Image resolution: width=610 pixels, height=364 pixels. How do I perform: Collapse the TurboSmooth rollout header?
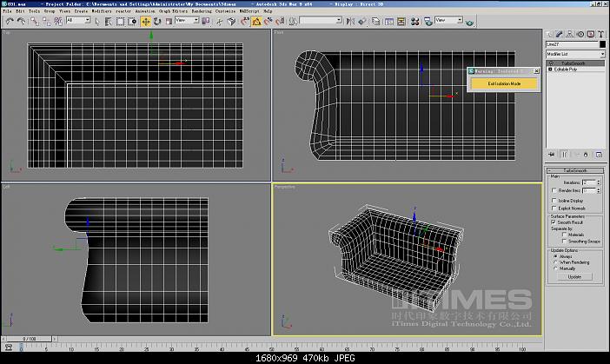click(x=574, y=170)
